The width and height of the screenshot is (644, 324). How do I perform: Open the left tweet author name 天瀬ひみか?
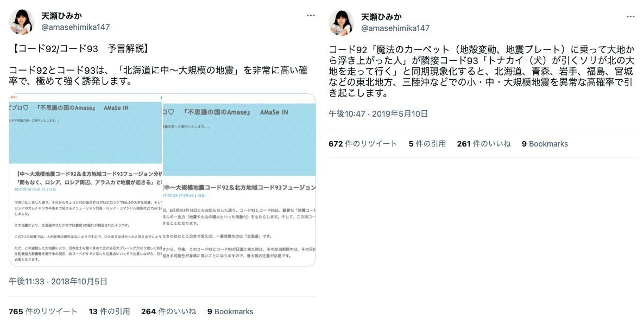click(x=61, y=16)
